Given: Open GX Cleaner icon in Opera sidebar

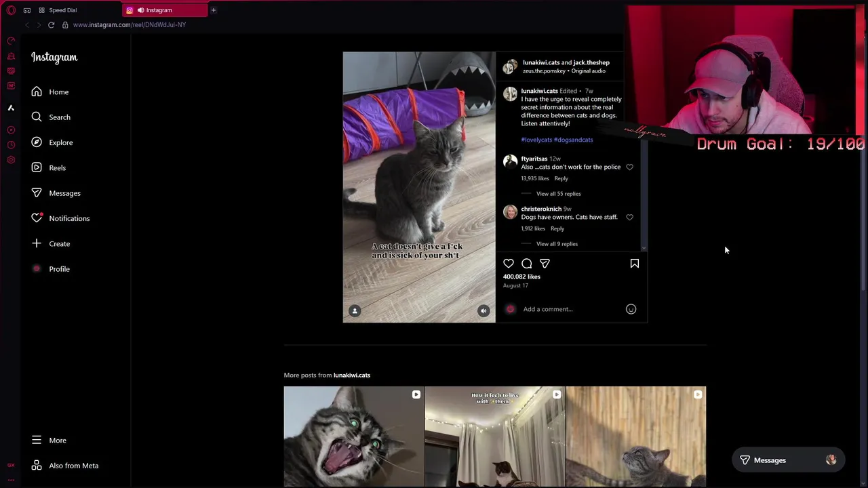Looking at the screenshot, I should tap(11, 56).
